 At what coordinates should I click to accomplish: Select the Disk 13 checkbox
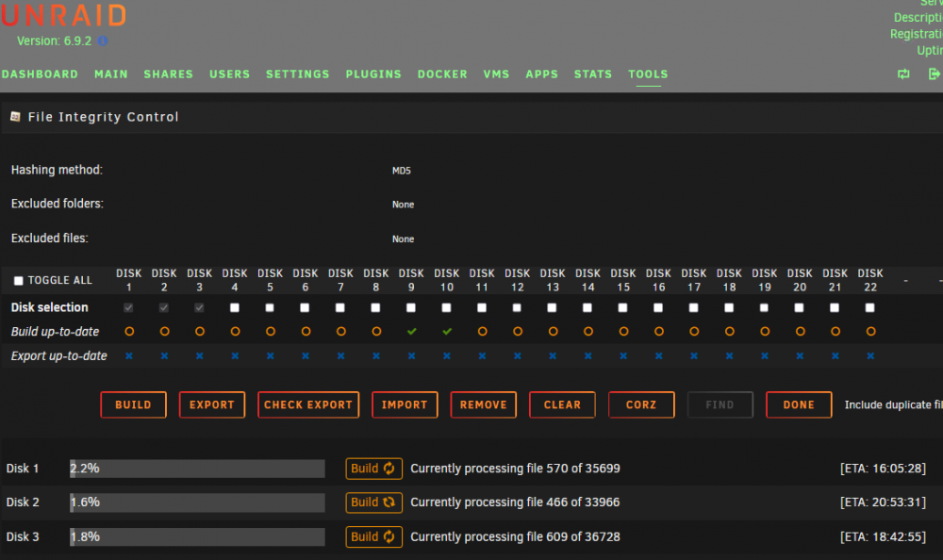[x=552, y=308]
